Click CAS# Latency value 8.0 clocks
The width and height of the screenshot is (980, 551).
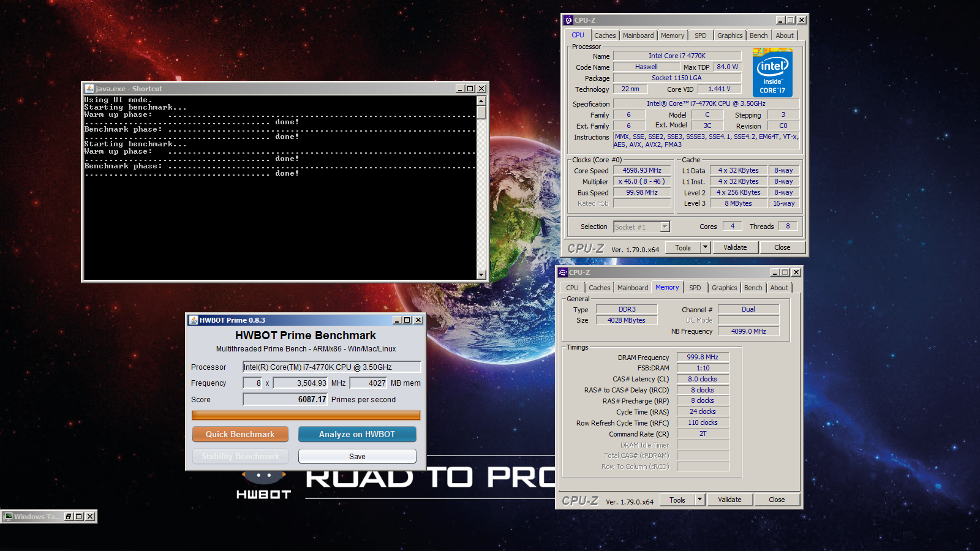(703, 379)
